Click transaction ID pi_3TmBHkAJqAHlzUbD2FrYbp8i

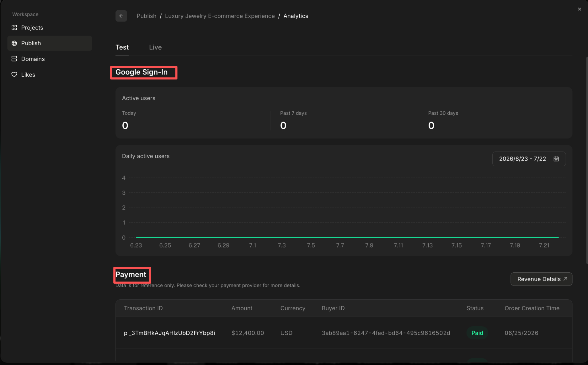click(169, 333)
